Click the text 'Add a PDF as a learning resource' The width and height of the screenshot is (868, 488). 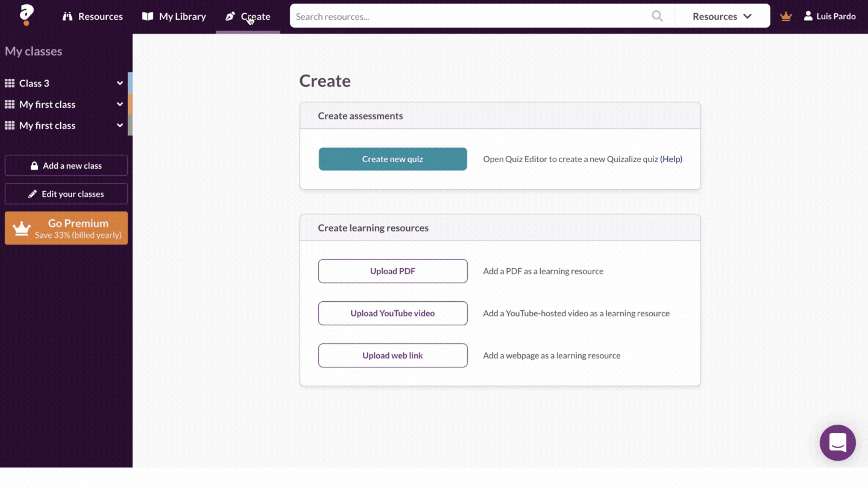click(543, 271)
